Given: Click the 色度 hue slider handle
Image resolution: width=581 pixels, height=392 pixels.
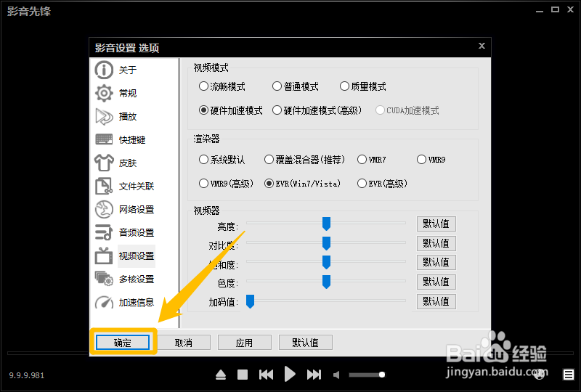Looking at the screenshot, I should click(326, 282).
